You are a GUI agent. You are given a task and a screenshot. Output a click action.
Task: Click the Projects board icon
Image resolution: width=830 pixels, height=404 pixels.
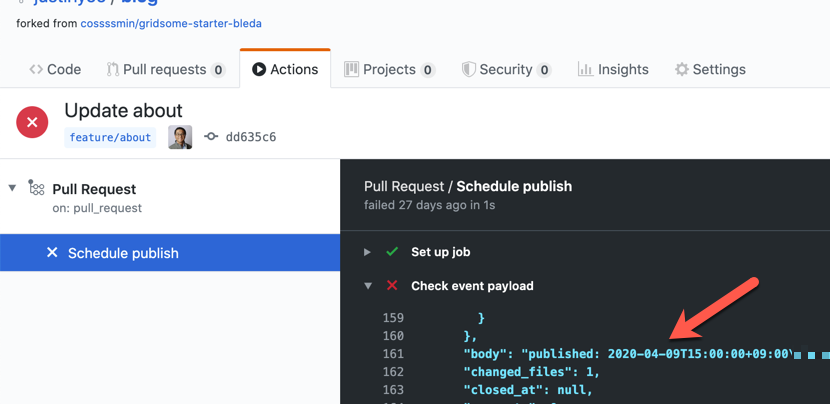(351, 69)
